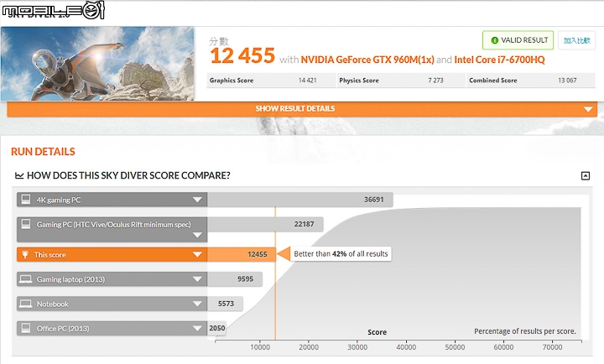Click the RUN DETAILS heading
Viewport: 604px width, 364px height.
(x=43, y=152)
